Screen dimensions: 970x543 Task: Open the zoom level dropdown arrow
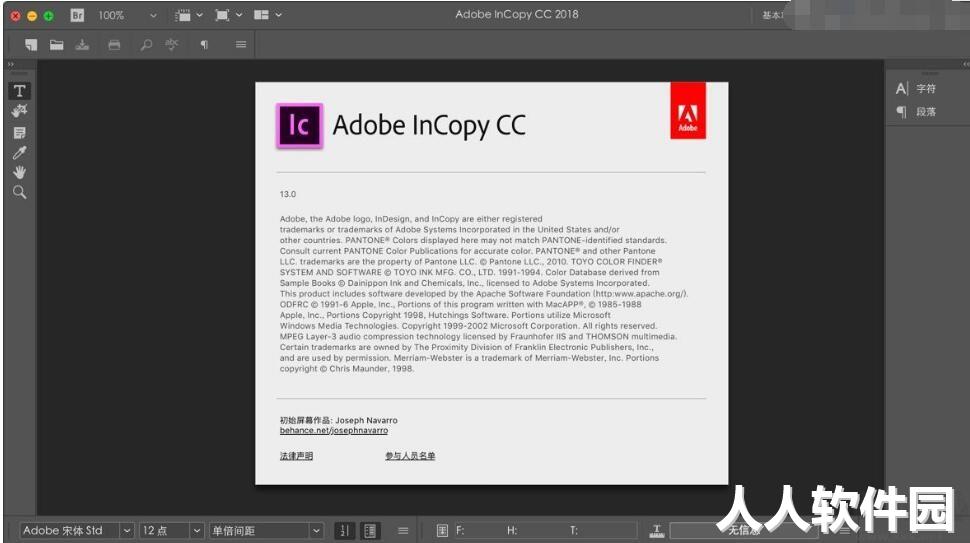click(x=153, y=15)
